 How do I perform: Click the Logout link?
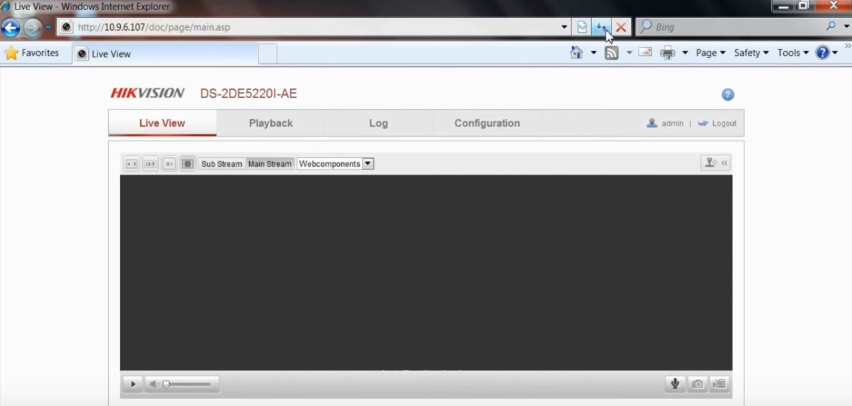[724, 123]
